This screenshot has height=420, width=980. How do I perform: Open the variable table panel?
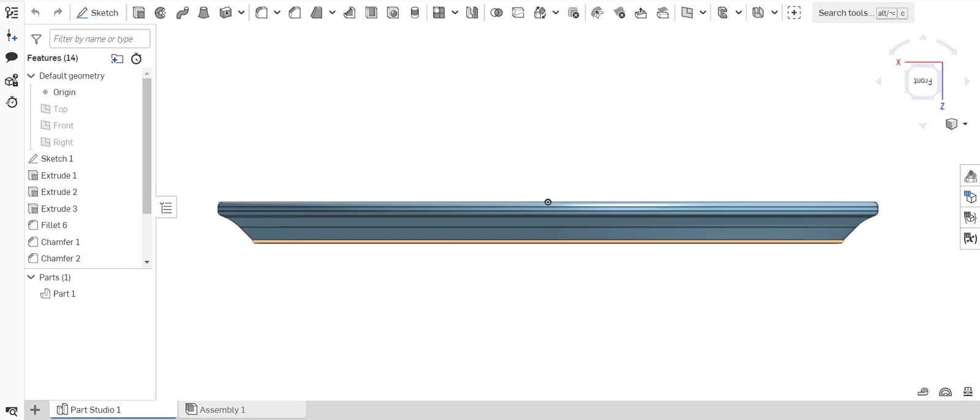point(970,239)
